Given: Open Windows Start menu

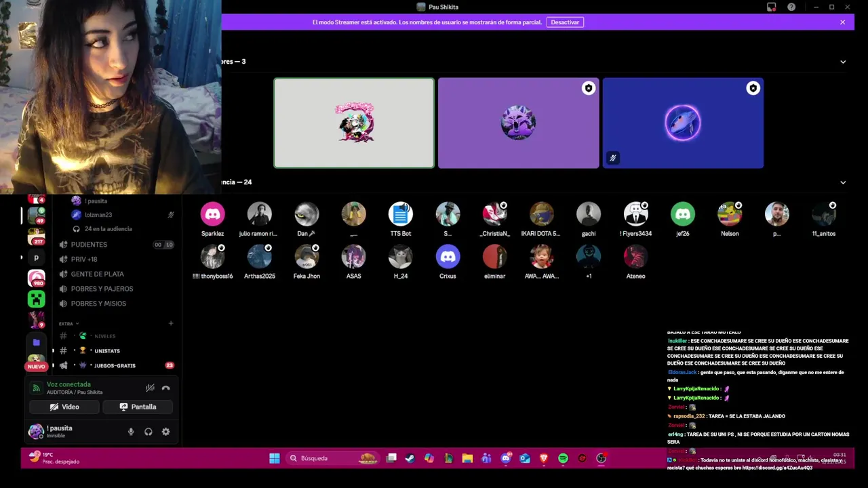Looking at the screenshot, I should (x=275, y=458).
